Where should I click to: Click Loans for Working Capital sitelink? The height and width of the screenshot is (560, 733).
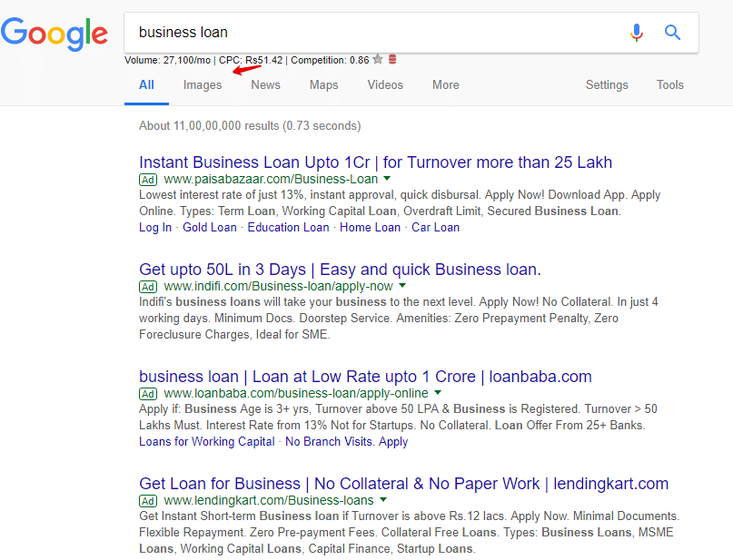(206, 442)
